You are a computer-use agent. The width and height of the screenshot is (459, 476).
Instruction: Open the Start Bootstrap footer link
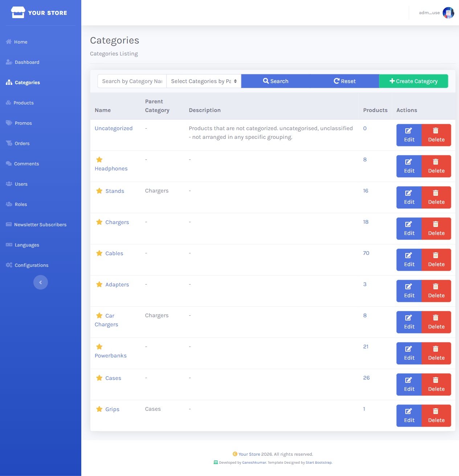pyautogui.click(x=319, y=463)
